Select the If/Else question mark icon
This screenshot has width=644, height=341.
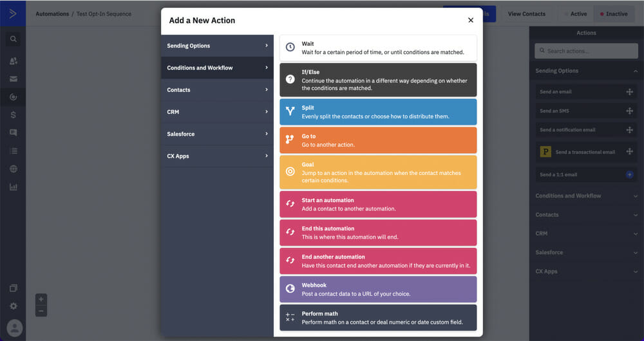(x=290, y=79)
